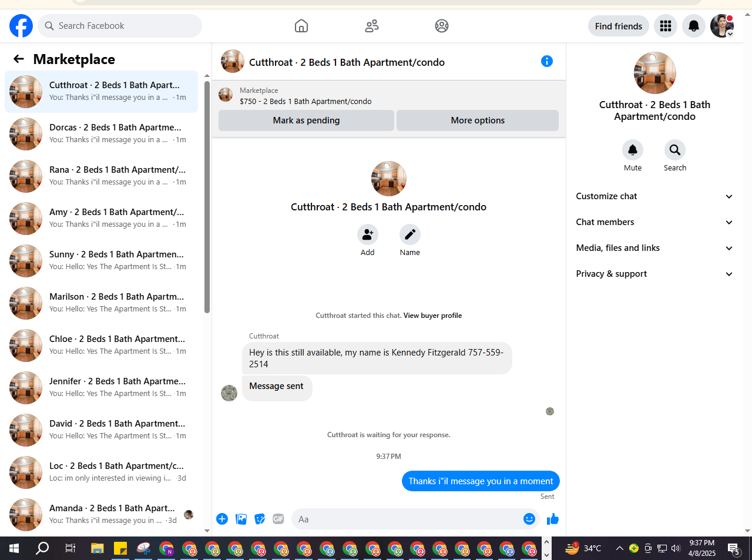Click the chat header title Cutthroat
The height and width of the screenshot is (560, 752).
(347, 62)
